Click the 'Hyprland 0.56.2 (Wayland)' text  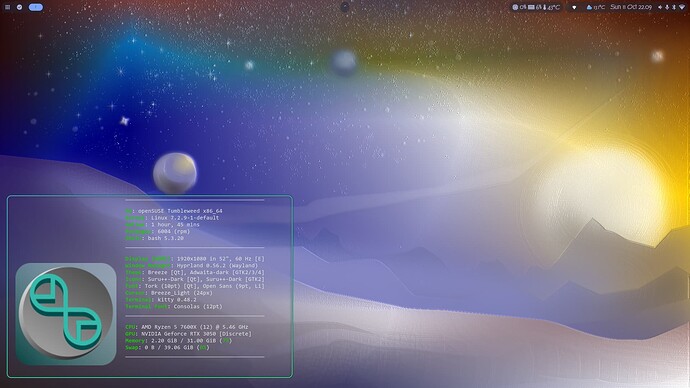click(x=217, y=265)
